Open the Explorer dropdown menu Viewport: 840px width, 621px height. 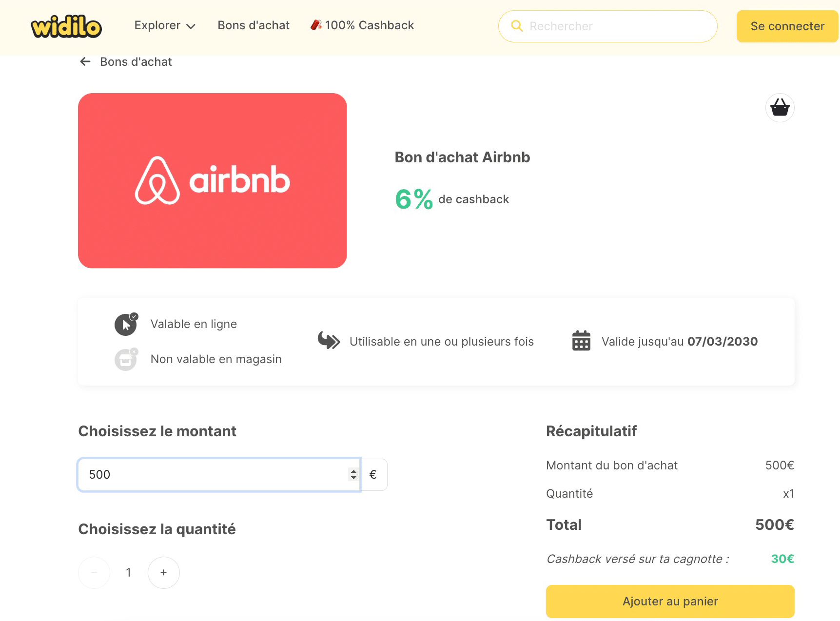click(x=165, y=25)
